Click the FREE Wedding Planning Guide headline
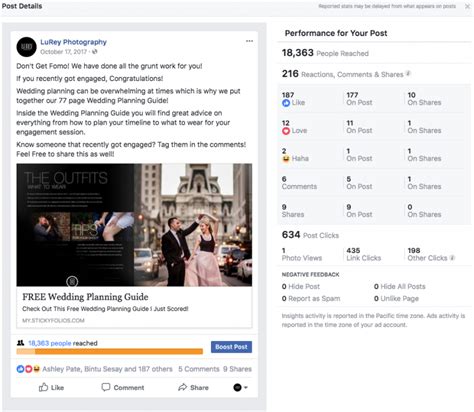474x412 pixels. [x=85, y=297]
